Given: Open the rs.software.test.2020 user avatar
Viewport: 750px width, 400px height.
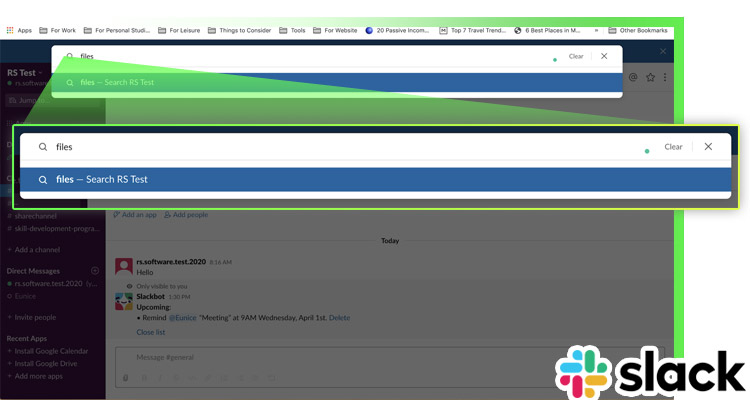Looking at the screenshot, I should 124,267.
